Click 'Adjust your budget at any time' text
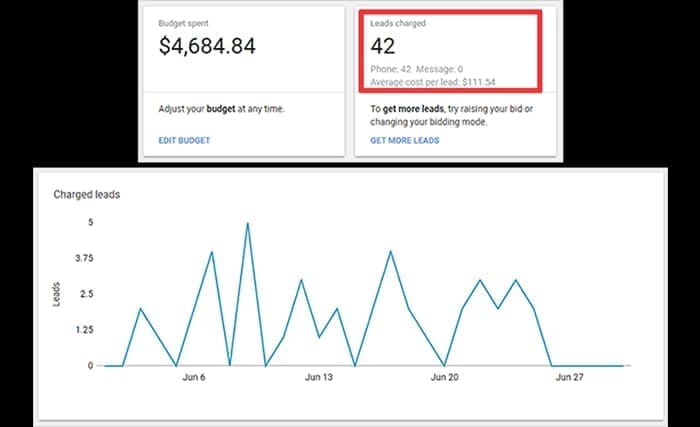This screenshot has height=427, width=700. 221,109
